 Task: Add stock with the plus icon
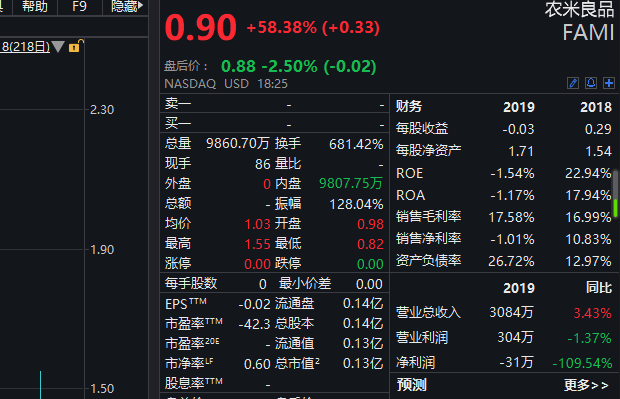click(x=609, y=83)
